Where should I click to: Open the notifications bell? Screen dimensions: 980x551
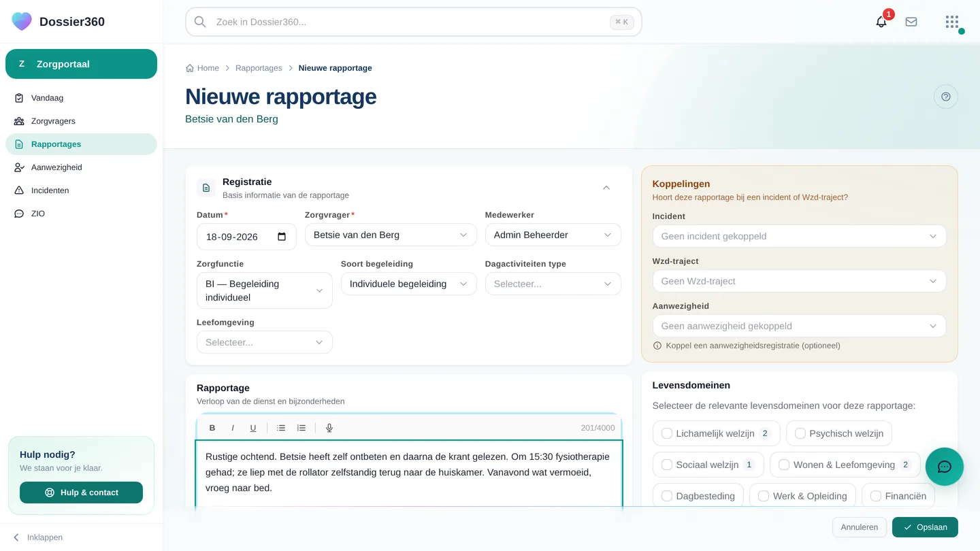881,22
